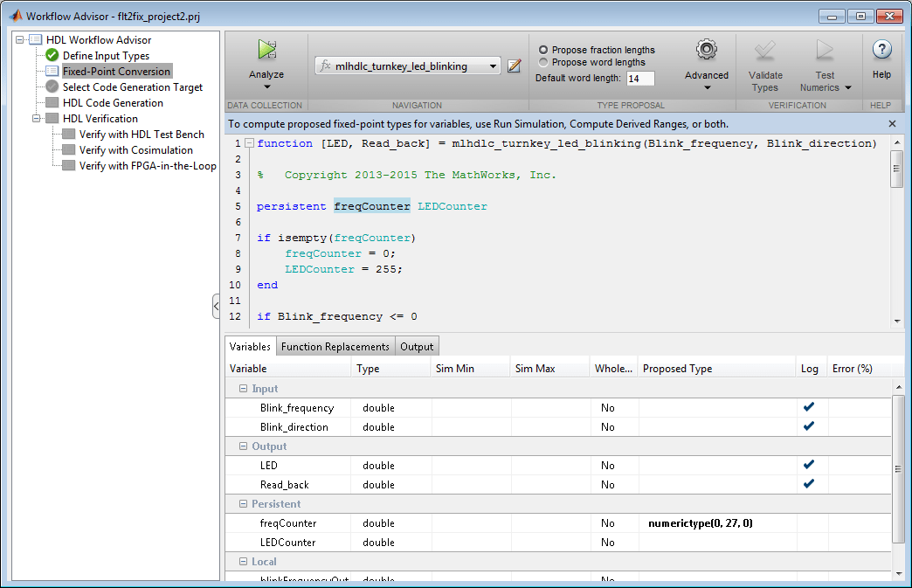Select Propose word lengths radio button
Screen dimensions: 912x588
(x=543, y=62)
